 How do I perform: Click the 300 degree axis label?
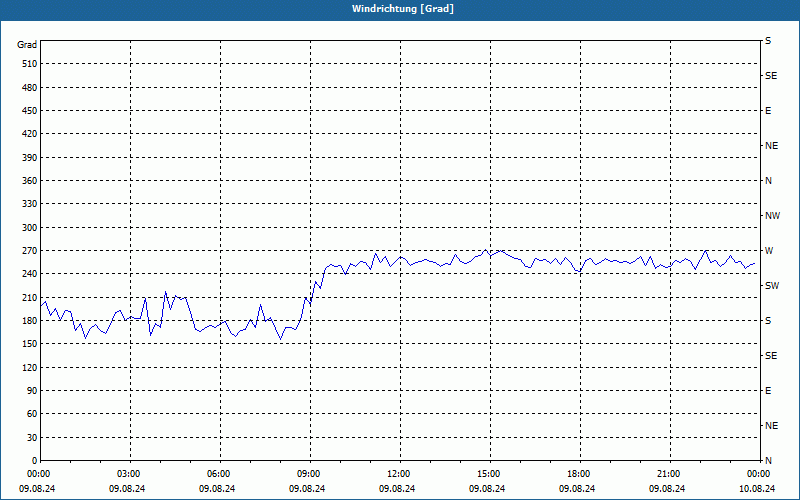(30, 228)
